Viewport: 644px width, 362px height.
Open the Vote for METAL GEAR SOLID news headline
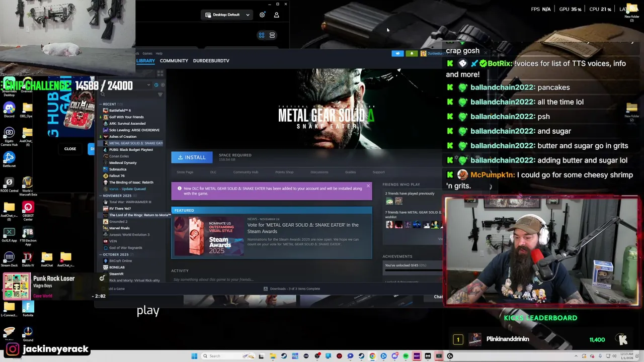(303, 228)
